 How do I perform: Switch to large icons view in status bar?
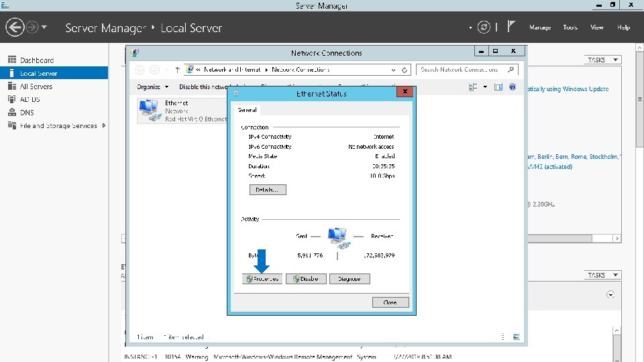point(517,337)
